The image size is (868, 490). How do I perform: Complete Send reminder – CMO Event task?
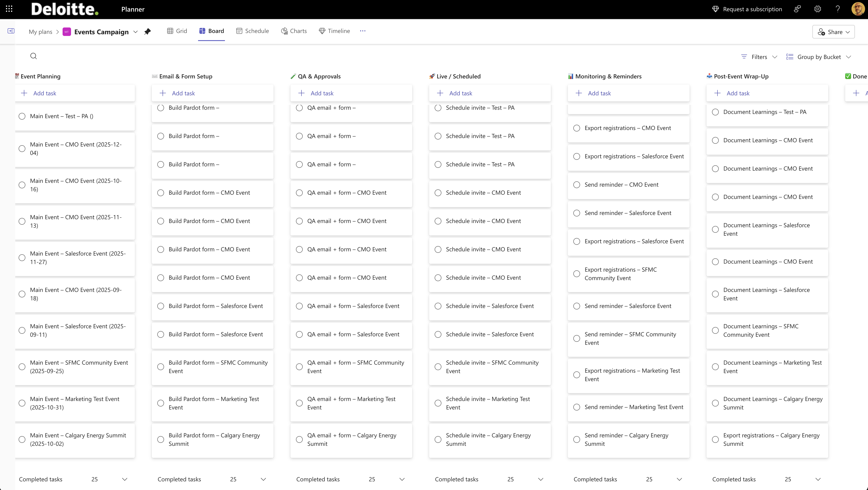[577, 185]
